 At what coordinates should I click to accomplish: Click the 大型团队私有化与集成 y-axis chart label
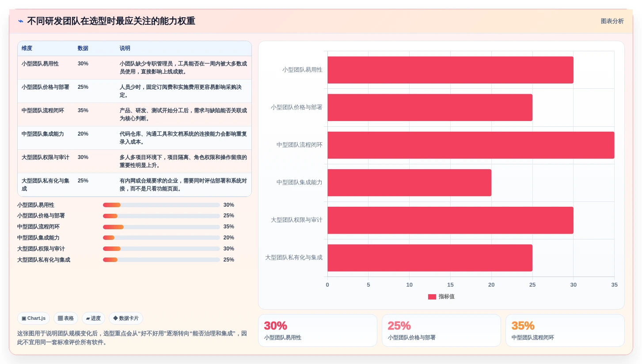(294, 258)
